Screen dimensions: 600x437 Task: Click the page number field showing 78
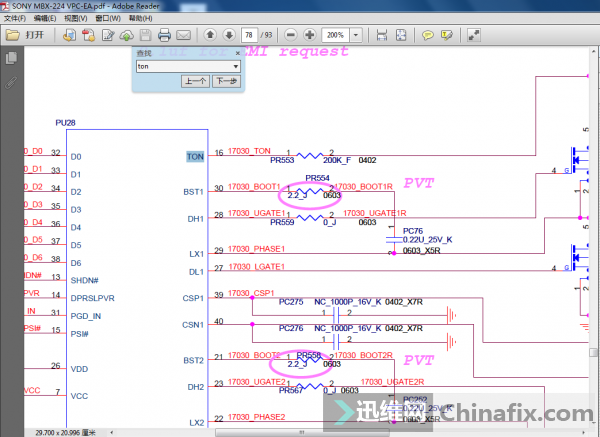(x=249, y=35)
